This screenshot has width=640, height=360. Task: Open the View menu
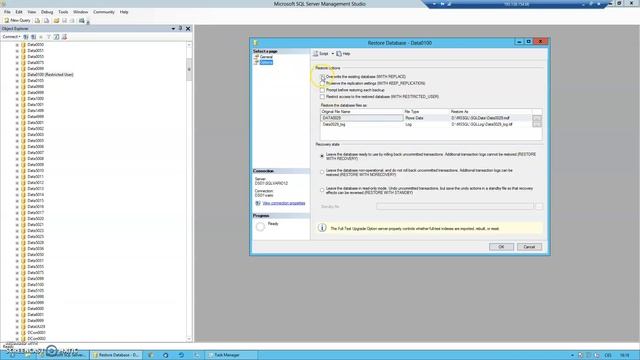[31, 12]
